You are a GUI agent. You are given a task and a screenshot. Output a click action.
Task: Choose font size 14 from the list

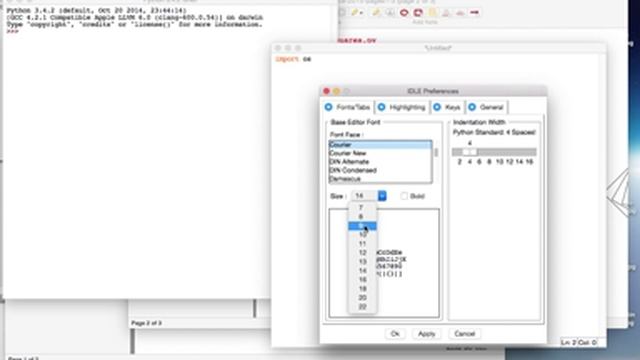point(362,271)
